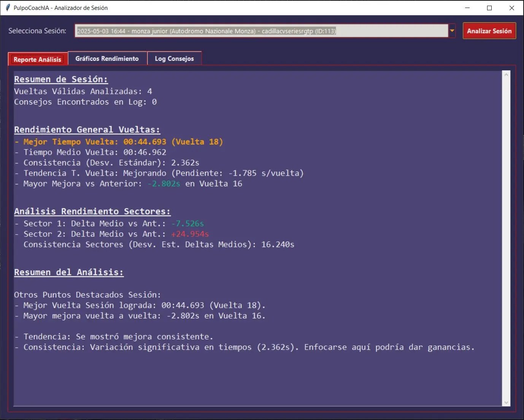Click the green '-7.526s' Sector 1 delta
Image resolution: width=524 pixels, height=420 pixels.
pos(187,223)
